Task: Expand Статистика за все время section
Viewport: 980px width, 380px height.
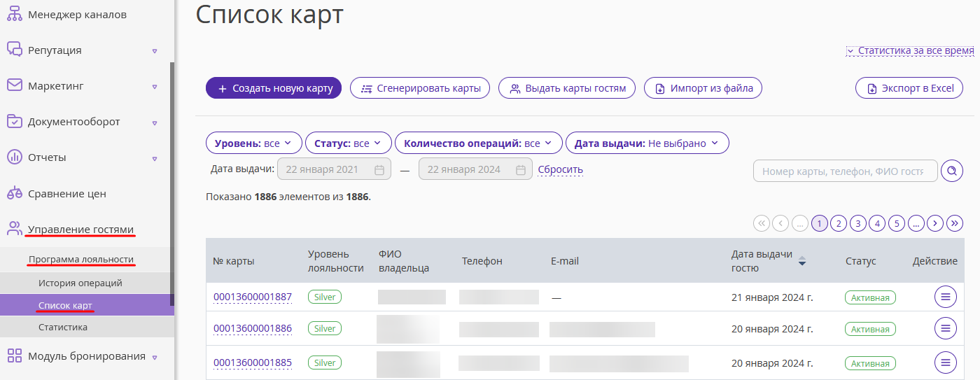Action: pyautogui.click(x=910, y=50)
